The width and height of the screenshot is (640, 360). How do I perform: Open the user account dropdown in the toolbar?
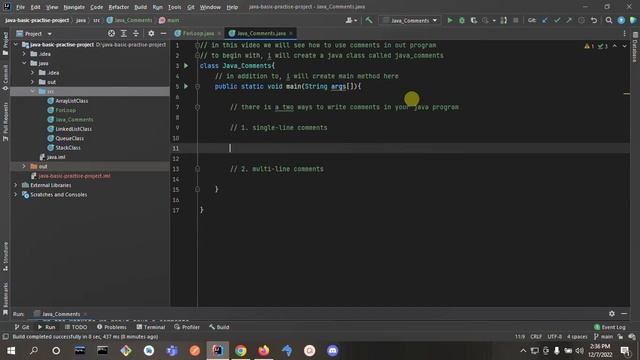(351, 20)
